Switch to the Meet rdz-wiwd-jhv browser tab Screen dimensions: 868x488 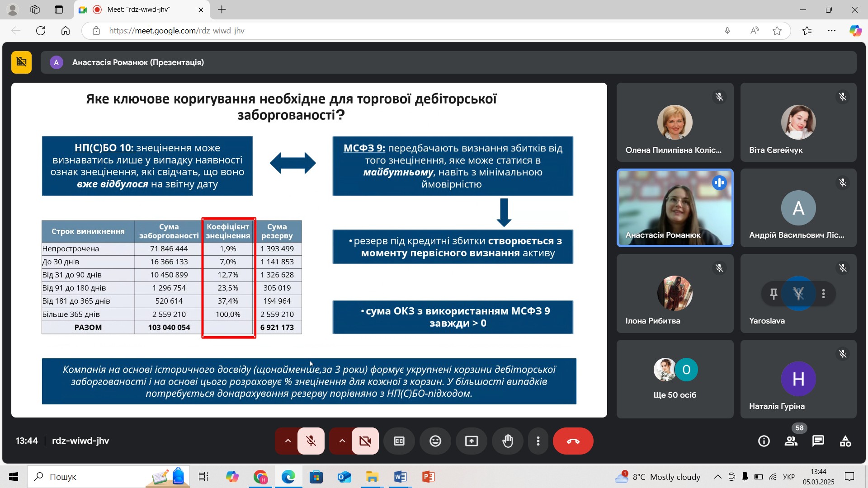tap(140, 9)
